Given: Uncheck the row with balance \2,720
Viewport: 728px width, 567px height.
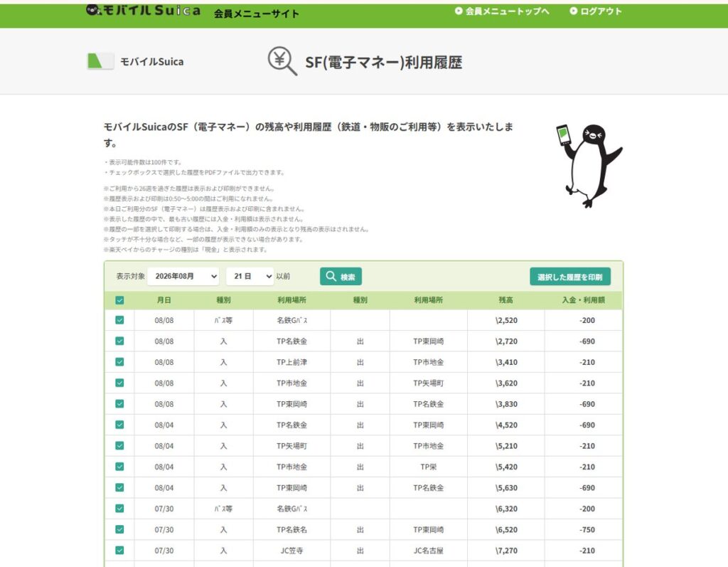Looking at the screenshot, I should click(119, 341).
